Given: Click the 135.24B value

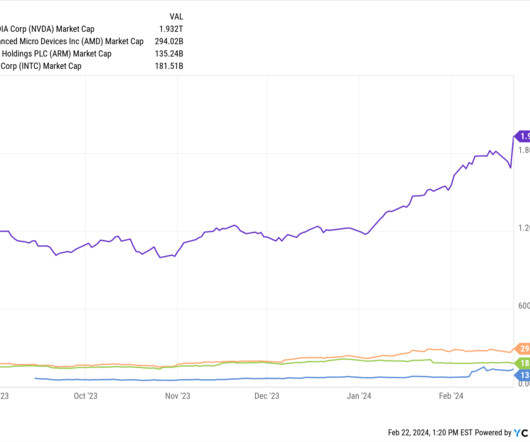Looking at the screenshot, I should (169, 54).
